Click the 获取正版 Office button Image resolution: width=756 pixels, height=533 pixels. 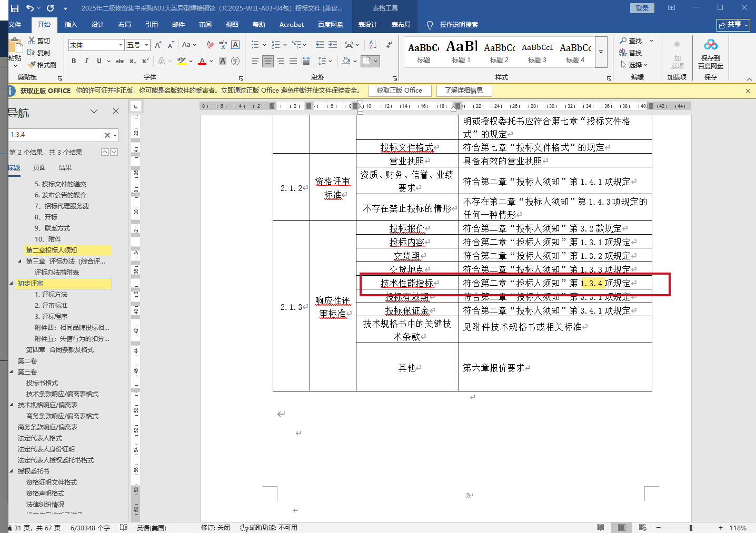click(x=400, y=90)
